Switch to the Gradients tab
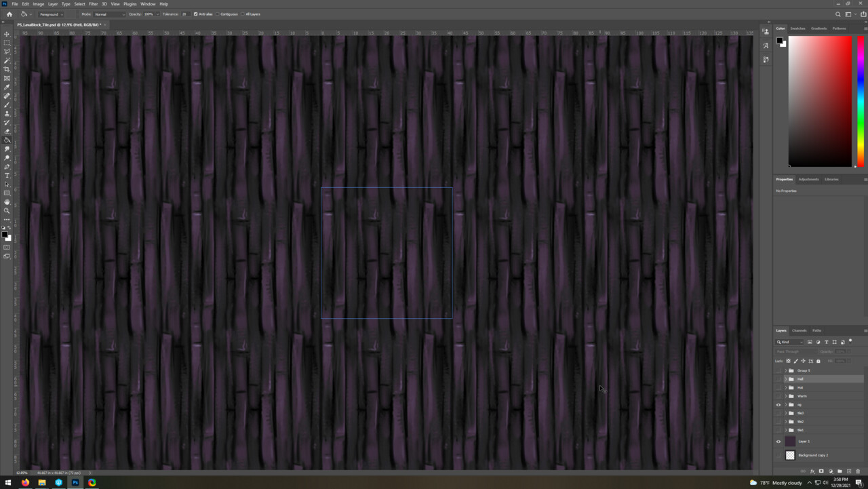The height and width of the screenshot is (489, 868). (819, 28)
